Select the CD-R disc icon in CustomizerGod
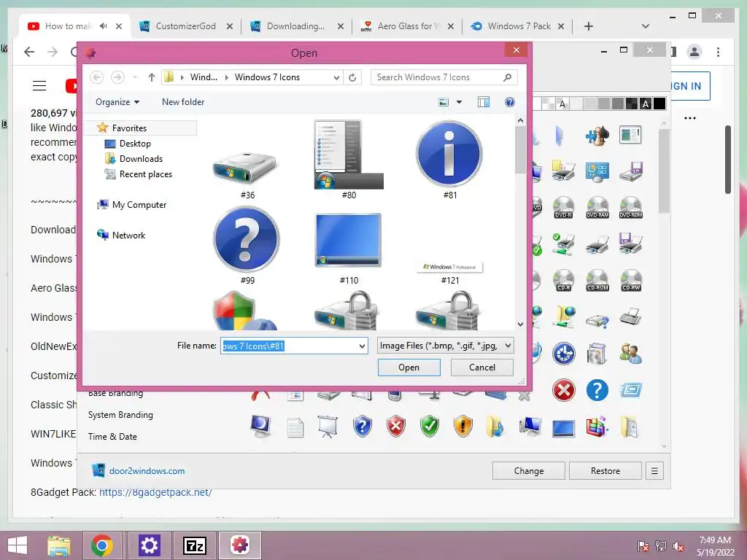Viewport: 747px width, 560px height. pos(564,281)
